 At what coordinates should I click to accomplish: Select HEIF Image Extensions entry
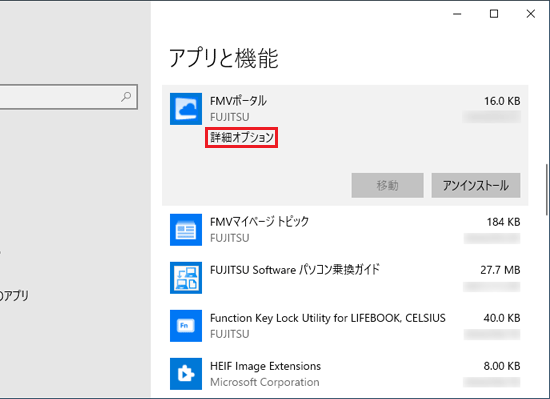(x=345, y=374)
